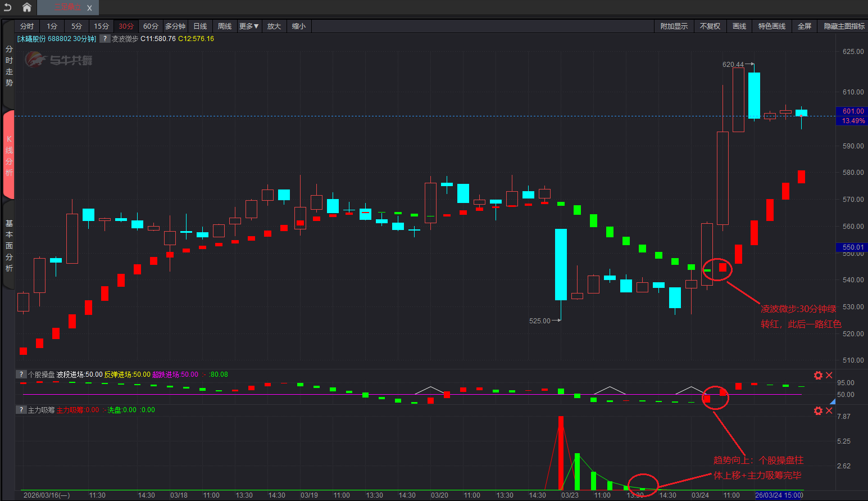Open settings gear for 个股操盘 indicator
The height and width of the screenshot is (501, 868).
818,375
